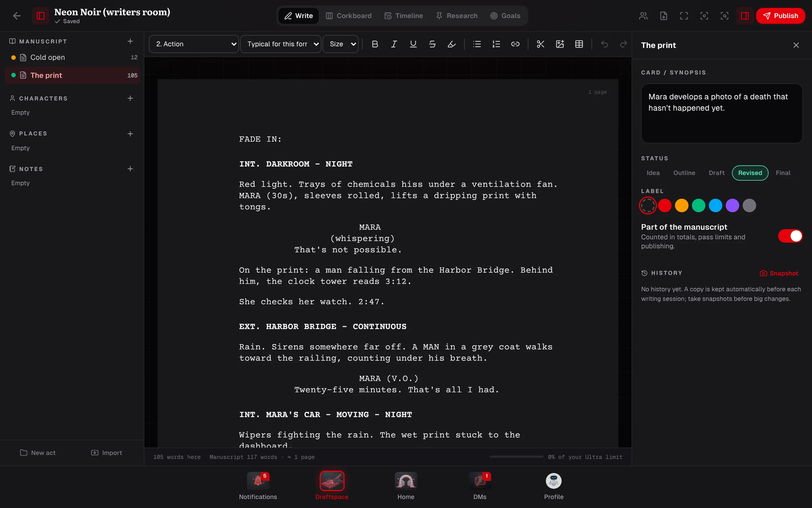Apply strikethrough formatting
Image resolution: width=812 pixels, height=508 pixels.
432,44
